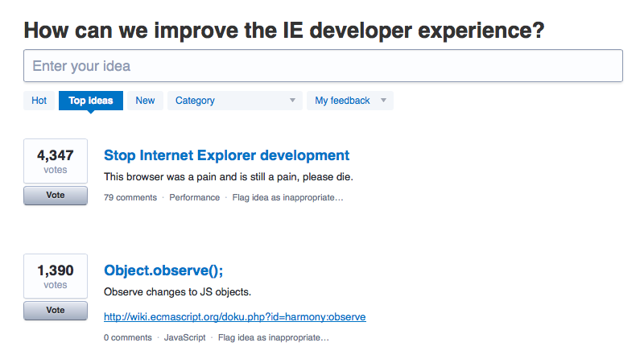Image resolution: width=644 pixels, height=359 pixels.
Task: Flag Object.observe idea as inappropriate
Action: tap(274, 337)
